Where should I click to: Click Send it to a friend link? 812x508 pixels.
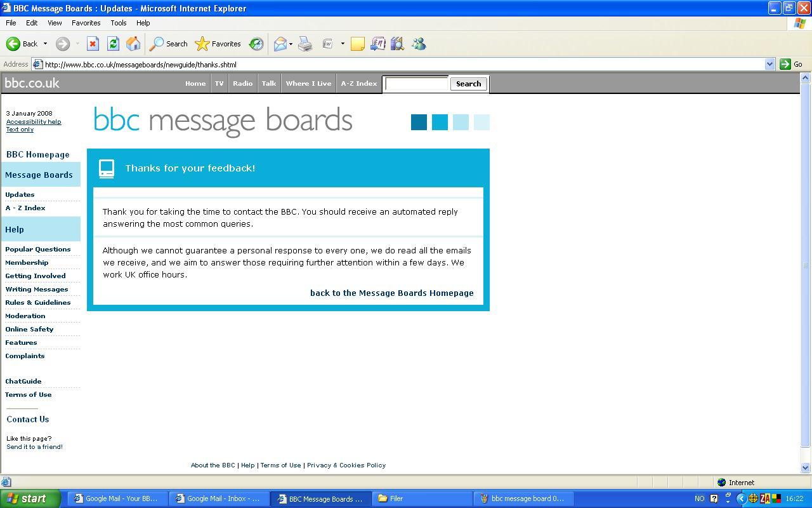[34, 446]
